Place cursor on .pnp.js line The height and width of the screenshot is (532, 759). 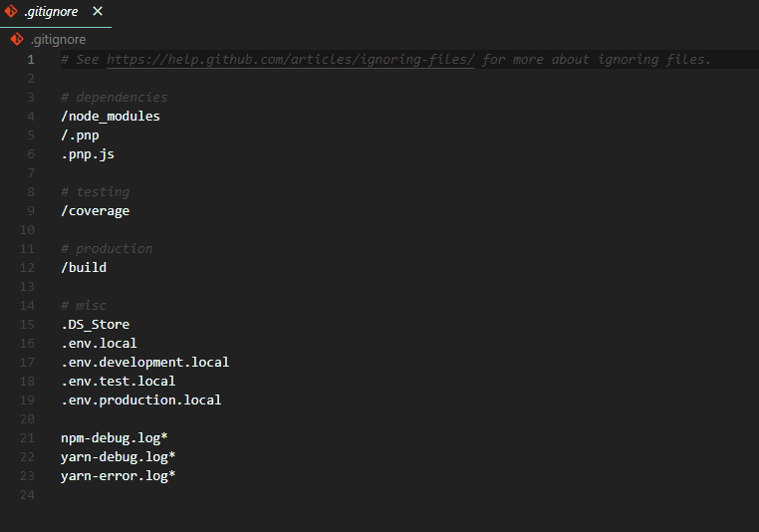coord(88,154)
